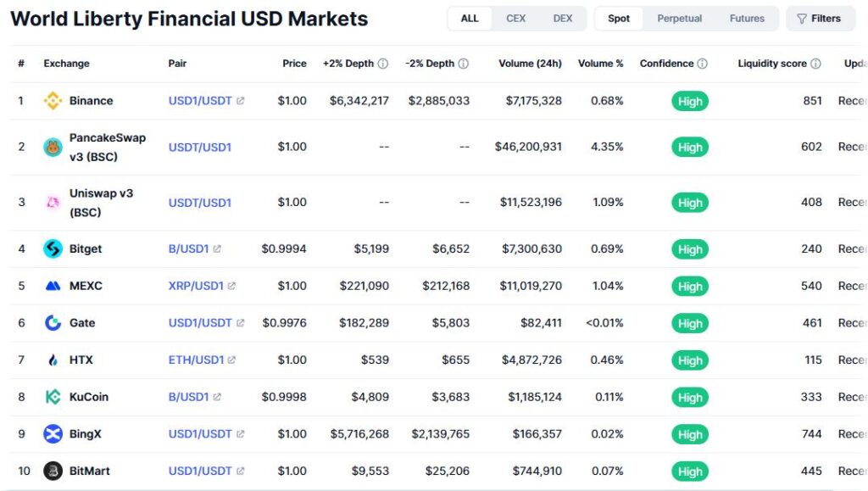This screenshot has width=868, height=491.
Task: Click the MEXC exchange logo
Action: point(53,286)
